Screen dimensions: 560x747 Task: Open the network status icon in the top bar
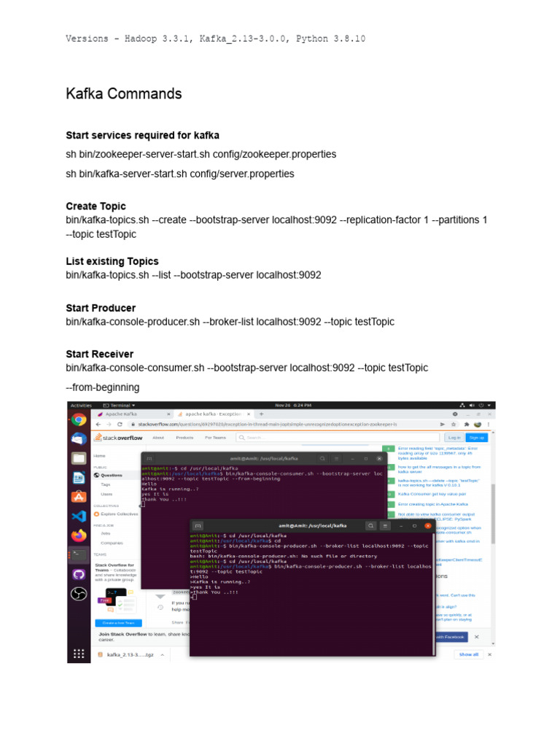pyautogui.click(x=462, y=406)
